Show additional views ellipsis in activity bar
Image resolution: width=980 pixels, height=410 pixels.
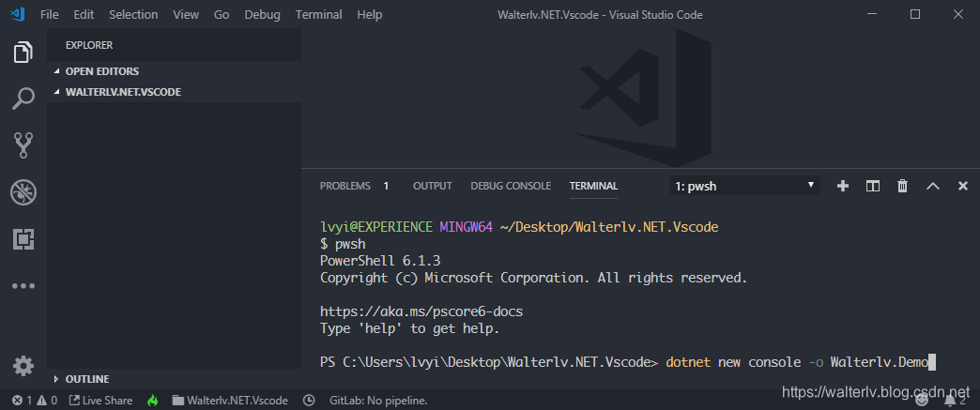(23, 286)
